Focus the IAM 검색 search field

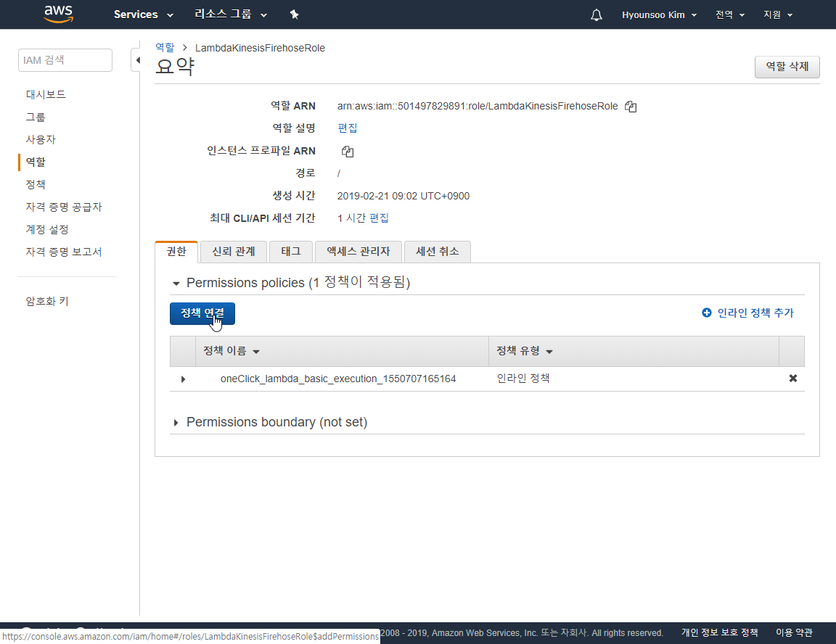(x=65, y=60)
